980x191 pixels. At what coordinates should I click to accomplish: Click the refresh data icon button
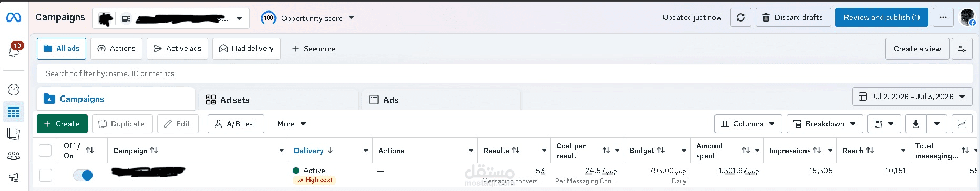pyautogui.click(x=741, y=17)
